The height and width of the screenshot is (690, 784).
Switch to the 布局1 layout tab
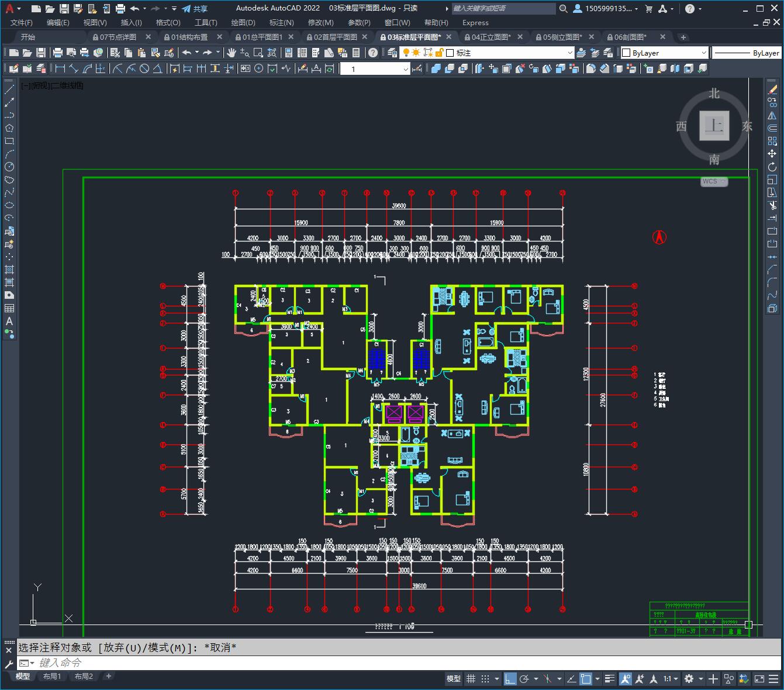(x=52, y=676)
